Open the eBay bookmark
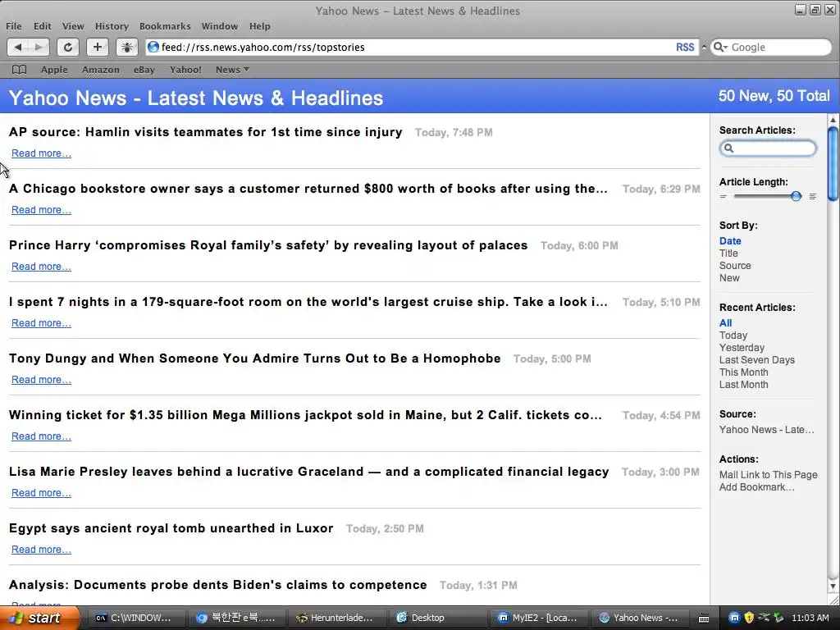The height and width of the screenshot is (630, 840). tap(144, 70)
